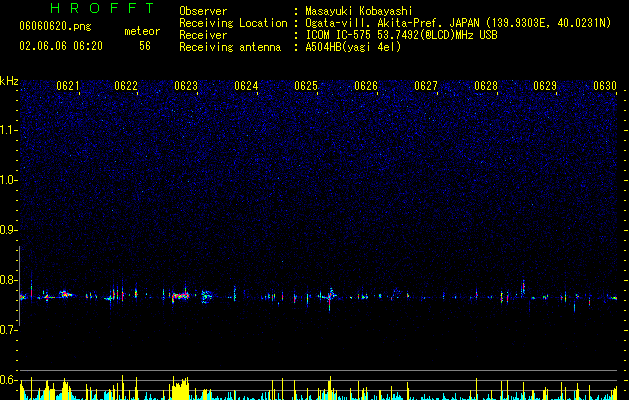Screen dimensions: 629x400
Task: Click the Receiving antenna label
Action: pyautogui.click(x=230, y=47)
